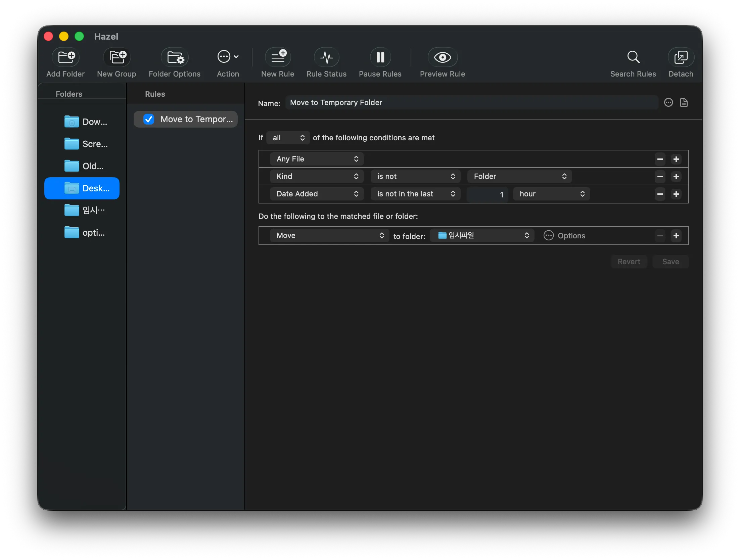Select the Old... folder in sidebar
This screenshot has width=740, height=560.
[x=82, y=166]
